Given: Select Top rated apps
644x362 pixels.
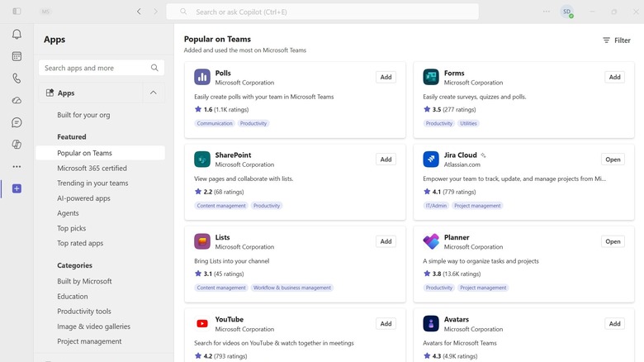Looking at the screenshot, I should coord(80,243).
